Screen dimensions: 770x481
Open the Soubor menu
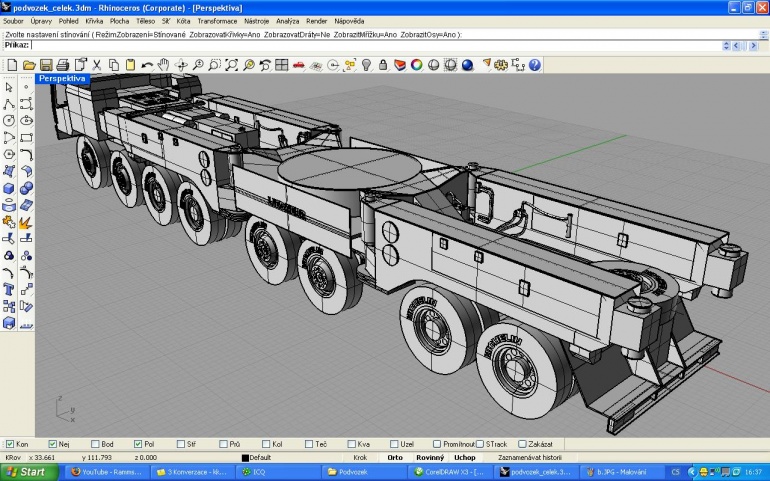(x=13, y=21)
